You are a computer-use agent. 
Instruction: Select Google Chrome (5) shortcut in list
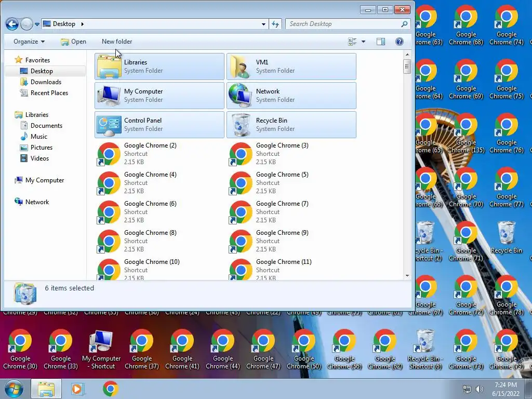pyautogui.click(x=291, y=183)
